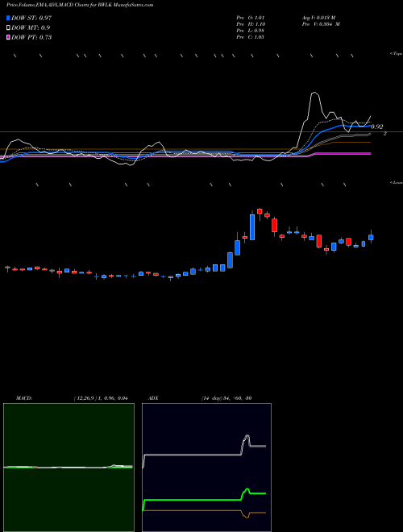Click the 0.92 price label on EMA chart
This screenshot has height=532, width=403.
point(377,127)
